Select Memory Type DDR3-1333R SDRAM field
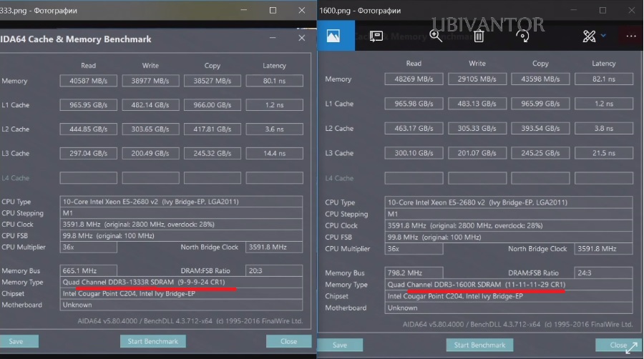This screenshot has height=359, width=644. [181, 282]
